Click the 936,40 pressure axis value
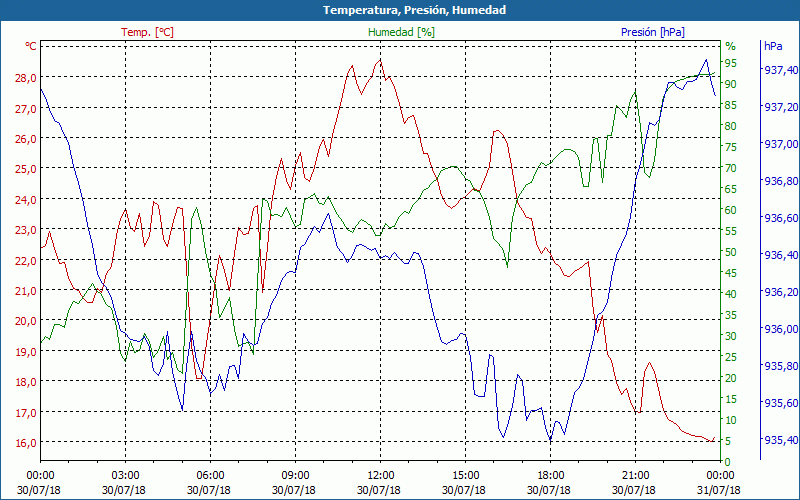Screen dimensions: 800x500 coord(781,255)
